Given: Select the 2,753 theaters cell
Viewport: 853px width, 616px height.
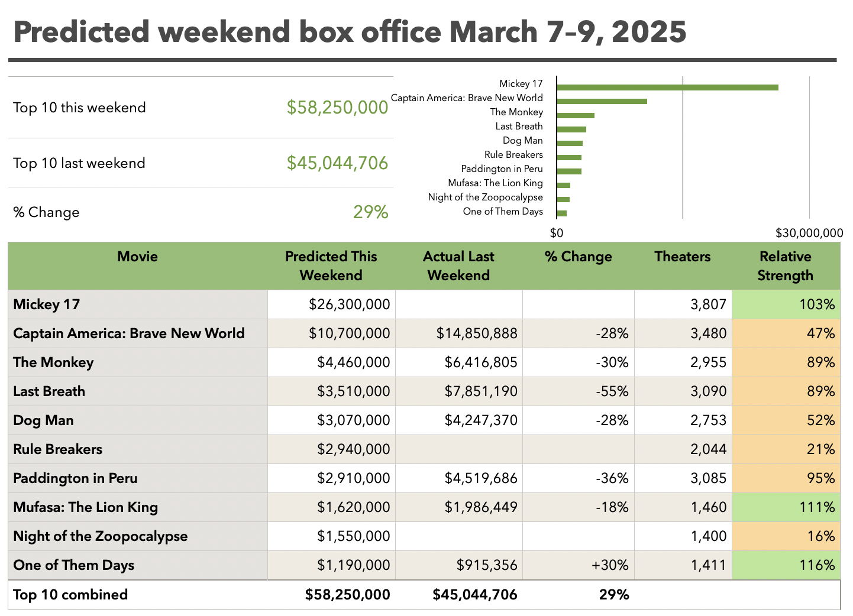Looking at the screenshot, I should 683,420.
